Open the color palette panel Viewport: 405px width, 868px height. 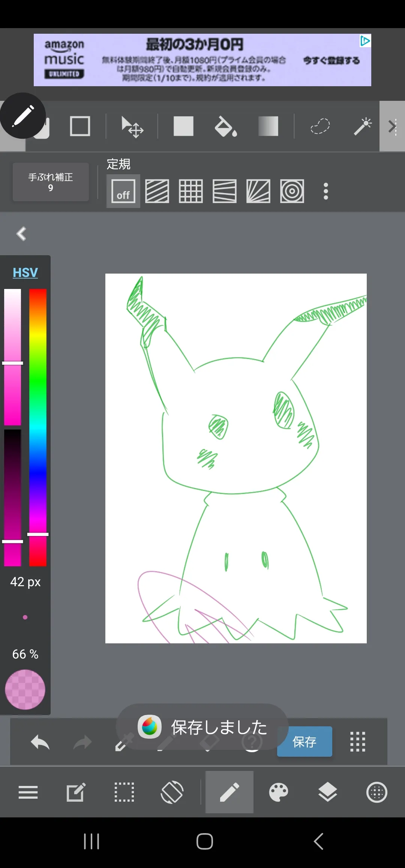click(279, 792)
